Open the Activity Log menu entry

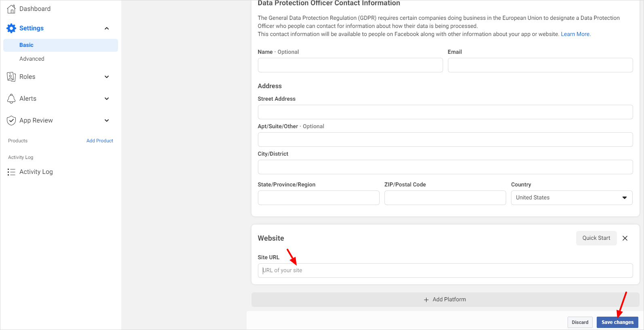click(x=36, y=172)
